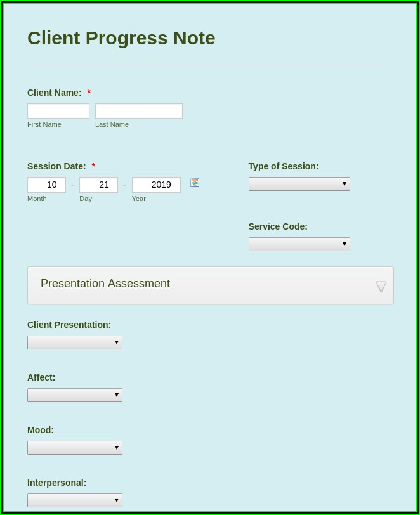Open the calendar date picker icon
Viewport: 420px width, 515px height.
(195, 183)
